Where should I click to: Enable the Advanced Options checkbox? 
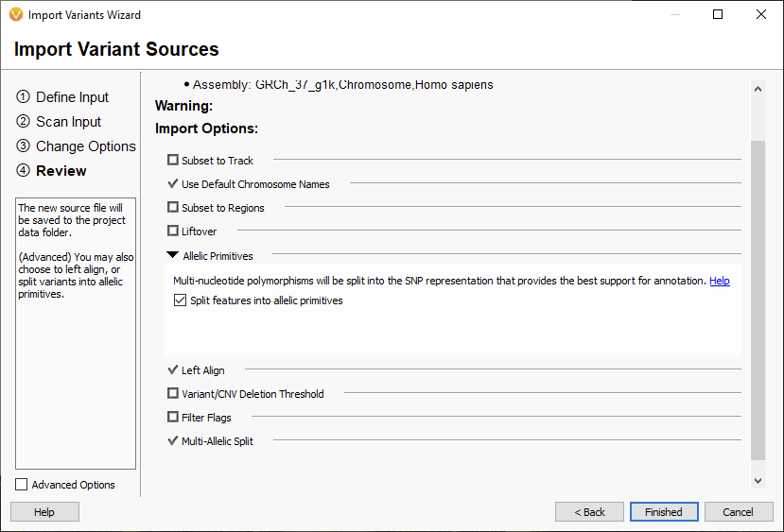click(x=21, y=485)
